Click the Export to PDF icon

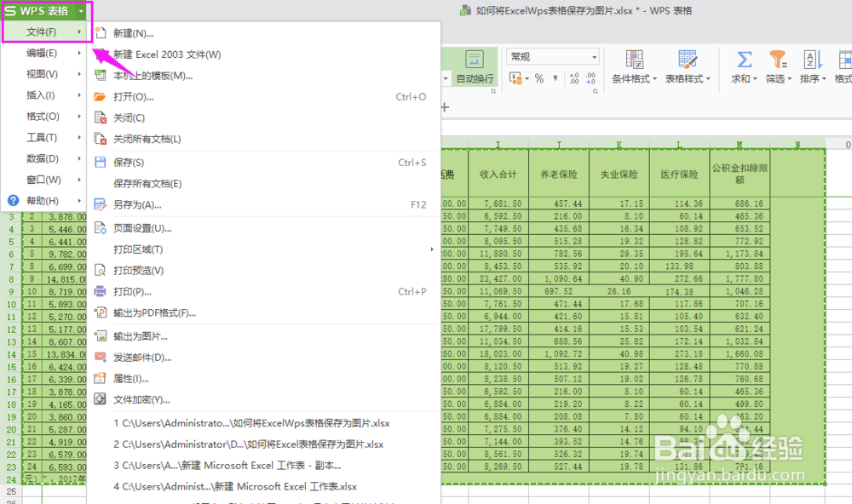tap(101, 312)
